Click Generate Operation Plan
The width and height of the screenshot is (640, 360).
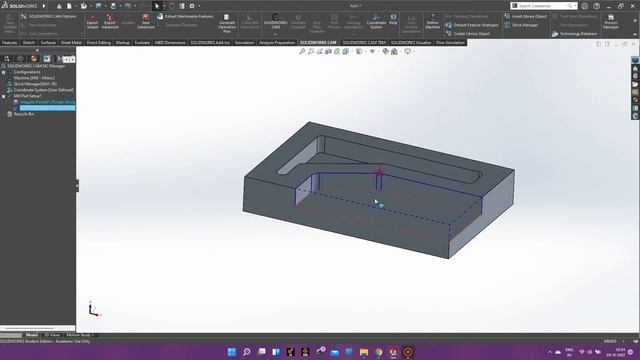[x=227, y=23]
